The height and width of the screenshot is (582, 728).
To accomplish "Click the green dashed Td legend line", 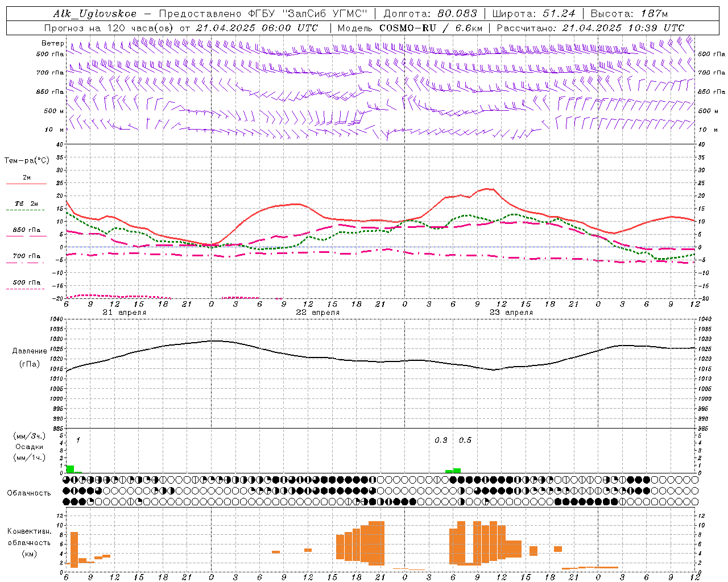I will [26, 210].
